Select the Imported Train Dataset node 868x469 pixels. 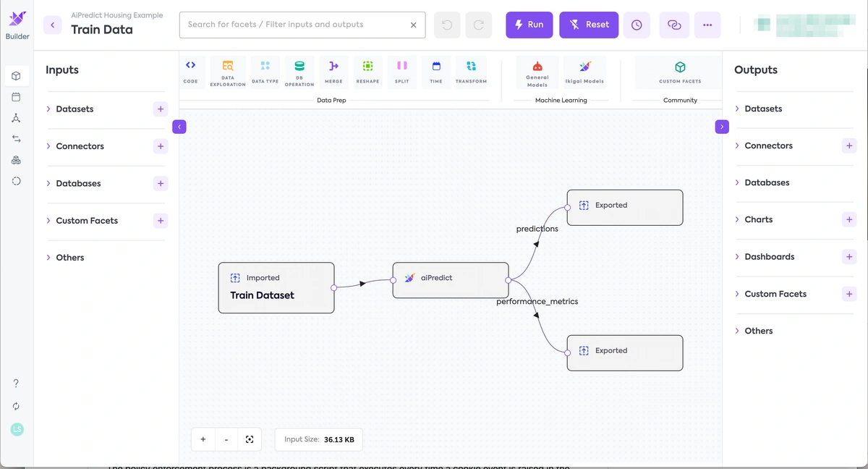(276, 287)
